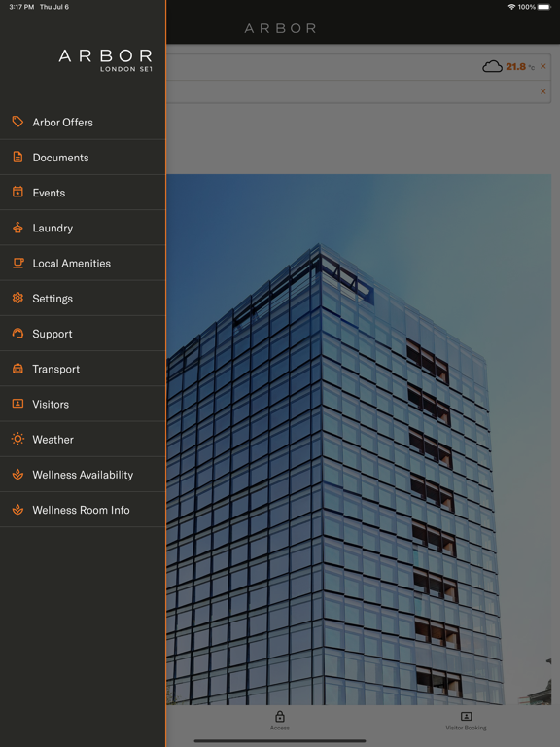The height and width of the screenshot is (747, 560).
Task: Open Wellness Room Info
Action: (x=83, y=510)
